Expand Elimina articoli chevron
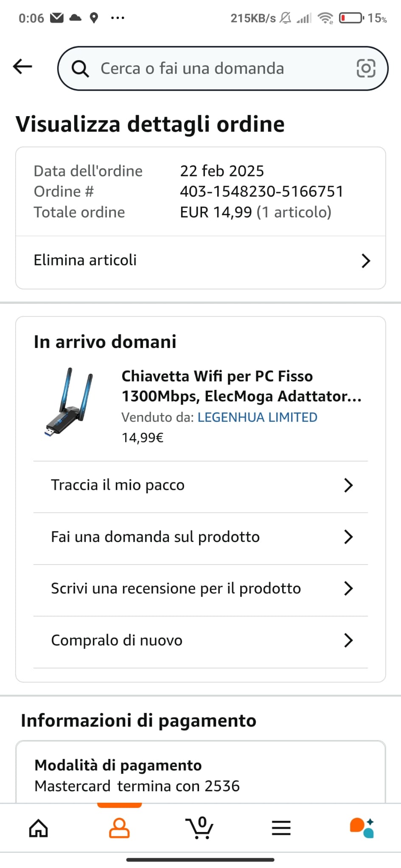Screen dimensions: 401x868 [x=366, y=261]
